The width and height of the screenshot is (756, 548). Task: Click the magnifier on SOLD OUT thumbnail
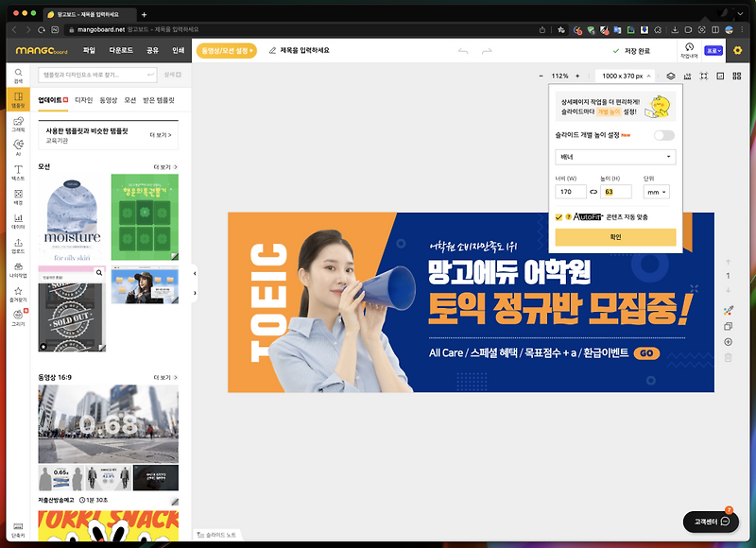click(x=99, y=273)
